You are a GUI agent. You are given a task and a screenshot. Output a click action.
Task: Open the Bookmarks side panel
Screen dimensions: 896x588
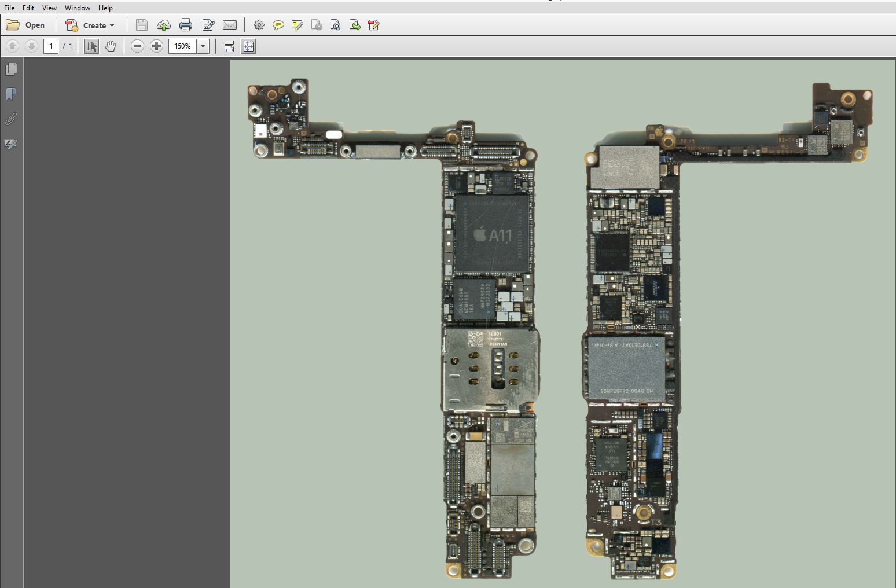coord(11,94)
